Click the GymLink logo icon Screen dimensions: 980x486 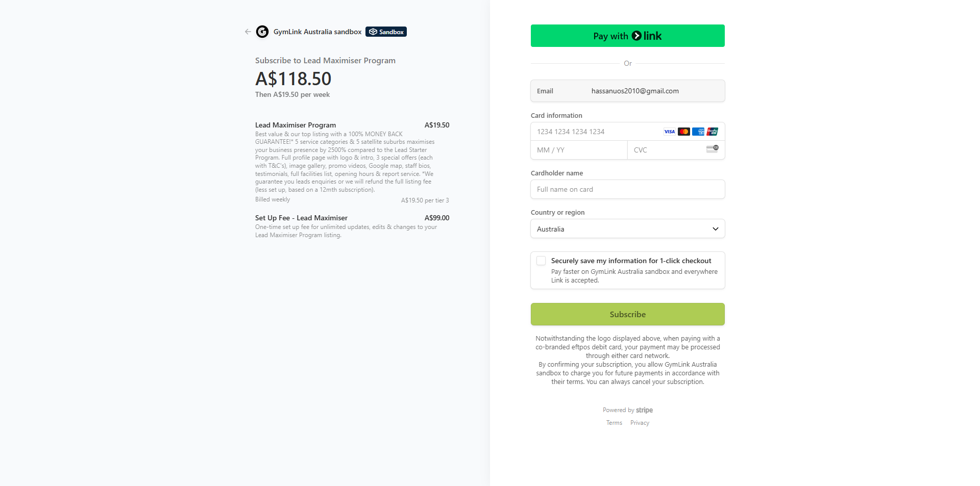[262, 32]
